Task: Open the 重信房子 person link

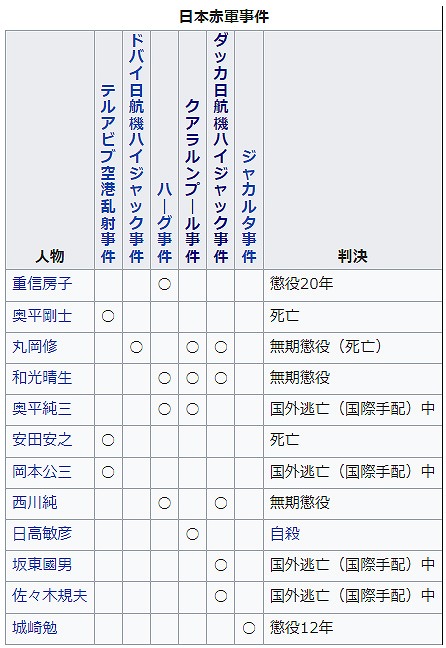Action: click(42, 284)
